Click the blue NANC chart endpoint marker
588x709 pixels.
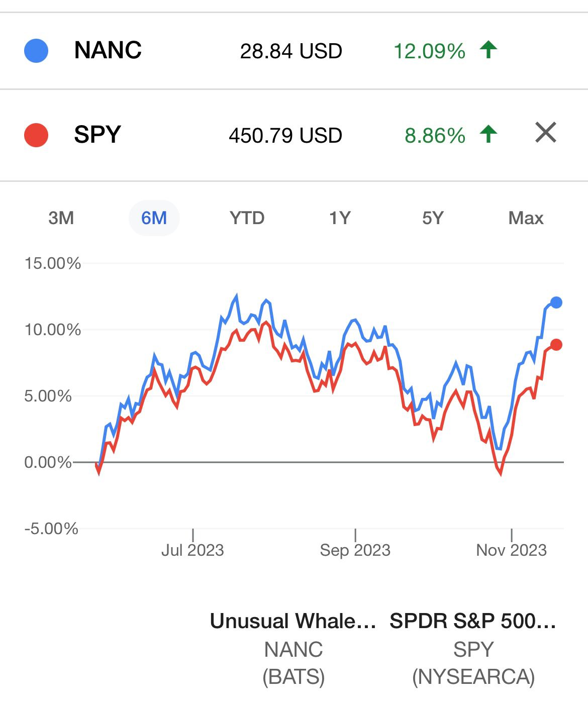tap(556, 302)
